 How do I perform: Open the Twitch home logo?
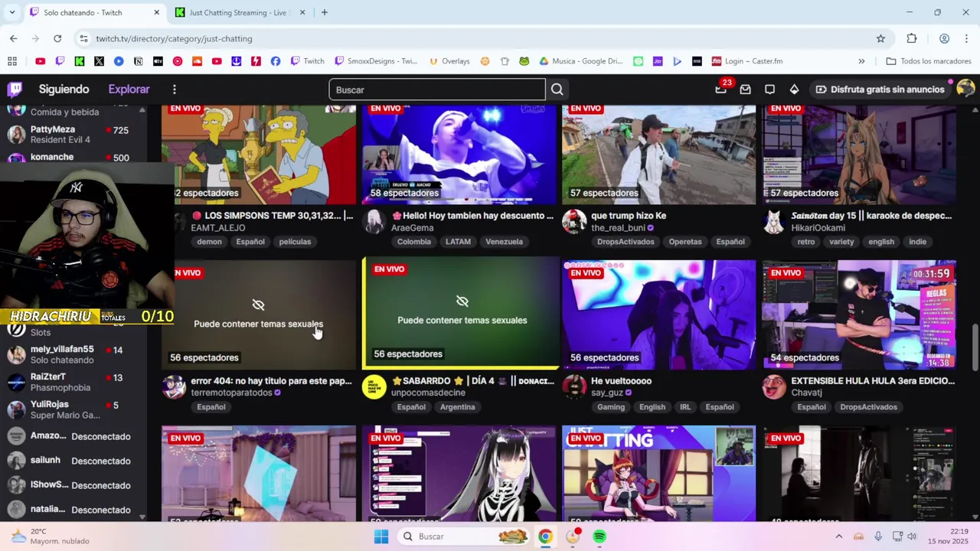(15, 90)
